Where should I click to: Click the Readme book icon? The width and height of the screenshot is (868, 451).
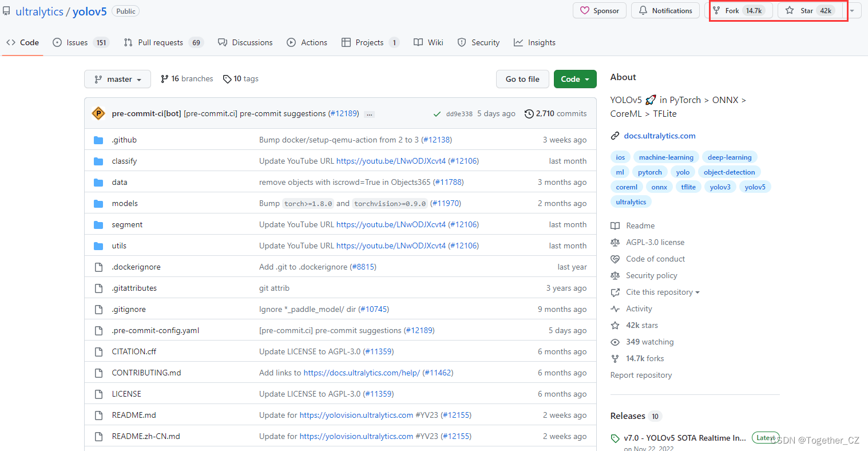click(x=615, y=226)
